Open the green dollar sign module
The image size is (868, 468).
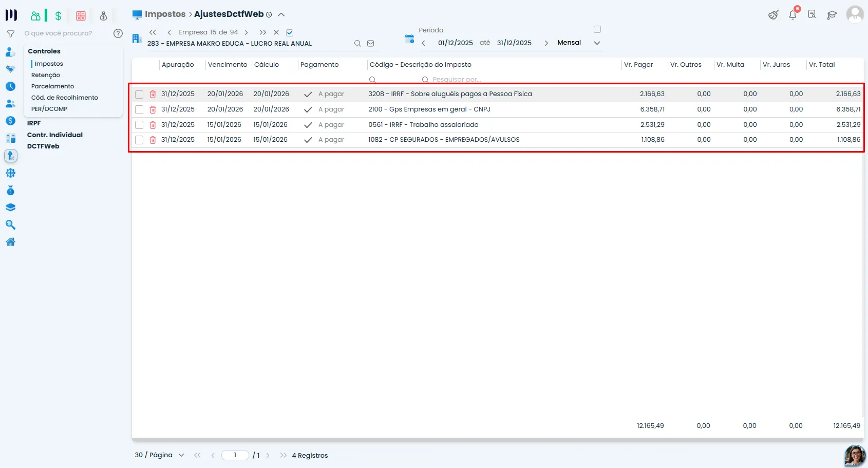tap(58, 16)
